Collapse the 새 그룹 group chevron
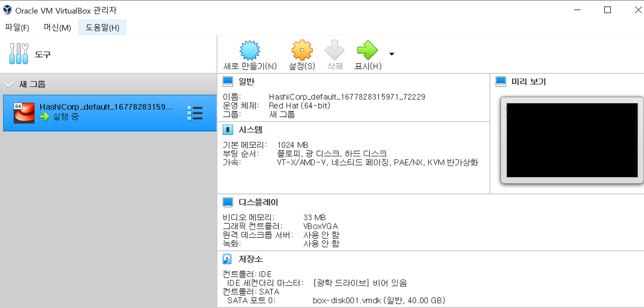 tap(9, 84)
